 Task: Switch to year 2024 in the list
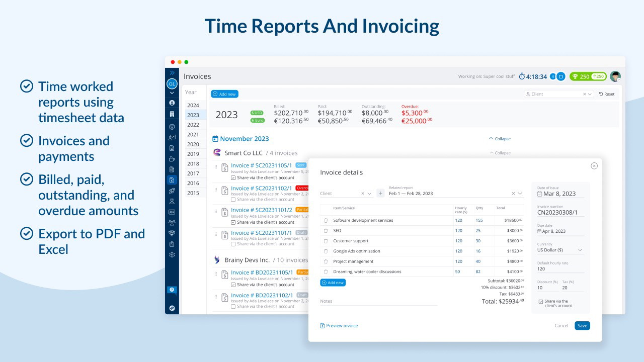193,106
